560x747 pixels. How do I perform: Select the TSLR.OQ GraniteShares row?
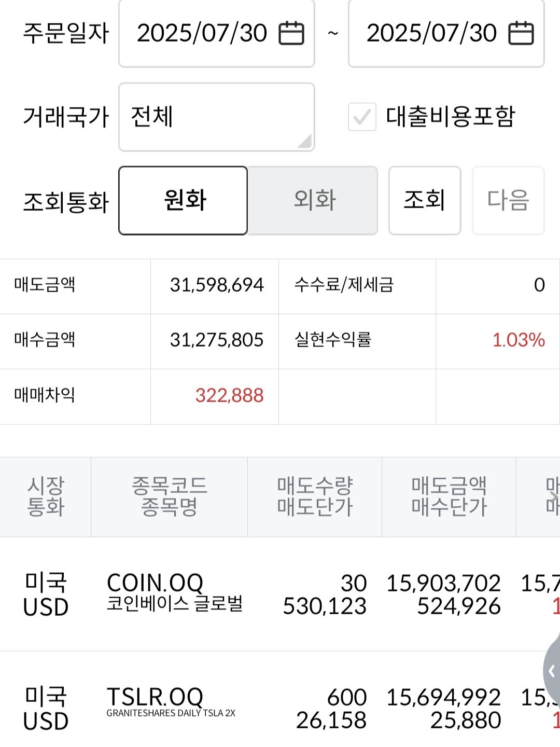point(171,708)
